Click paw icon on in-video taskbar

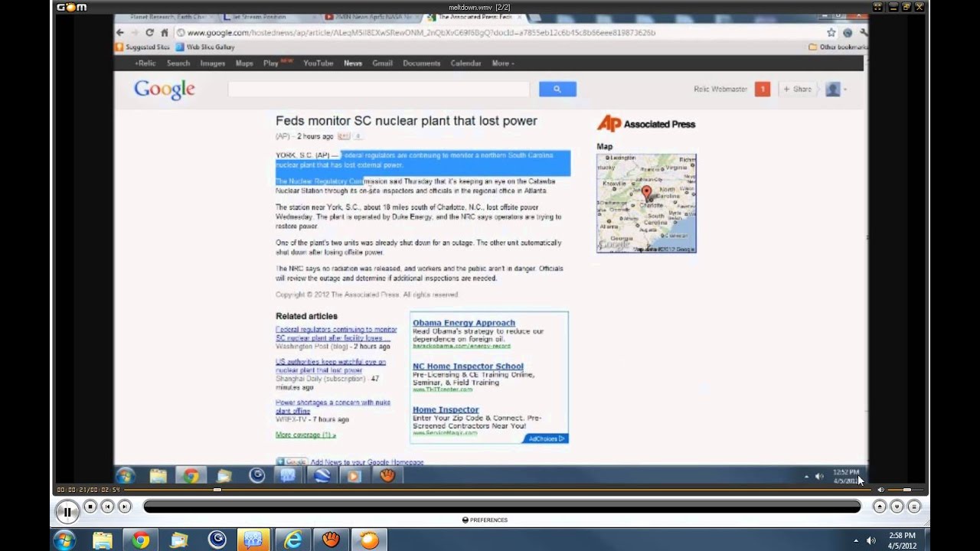click(x=387, y=476)
